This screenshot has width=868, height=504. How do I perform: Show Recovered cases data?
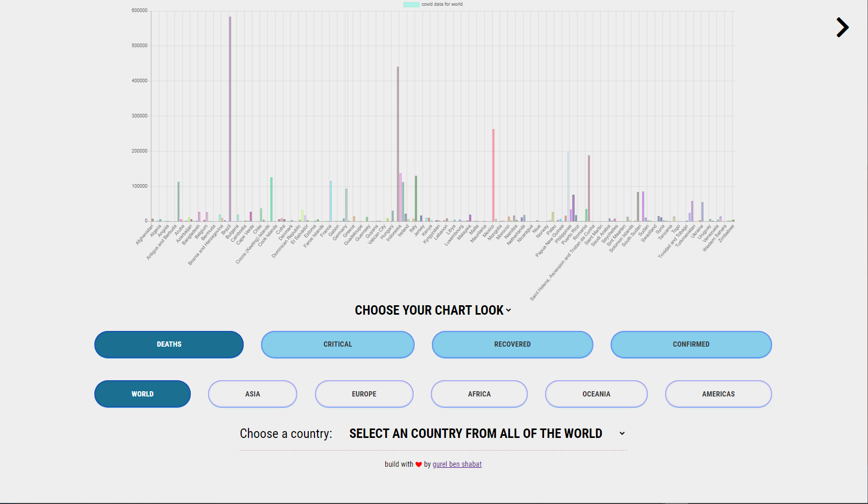tap(512, 345)
